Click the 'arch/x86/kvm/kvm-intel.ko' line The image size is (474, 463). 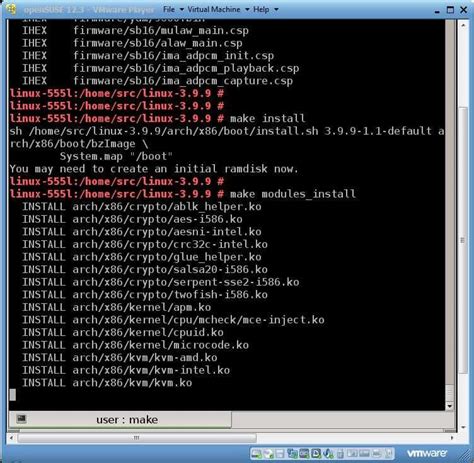point(151,370)
